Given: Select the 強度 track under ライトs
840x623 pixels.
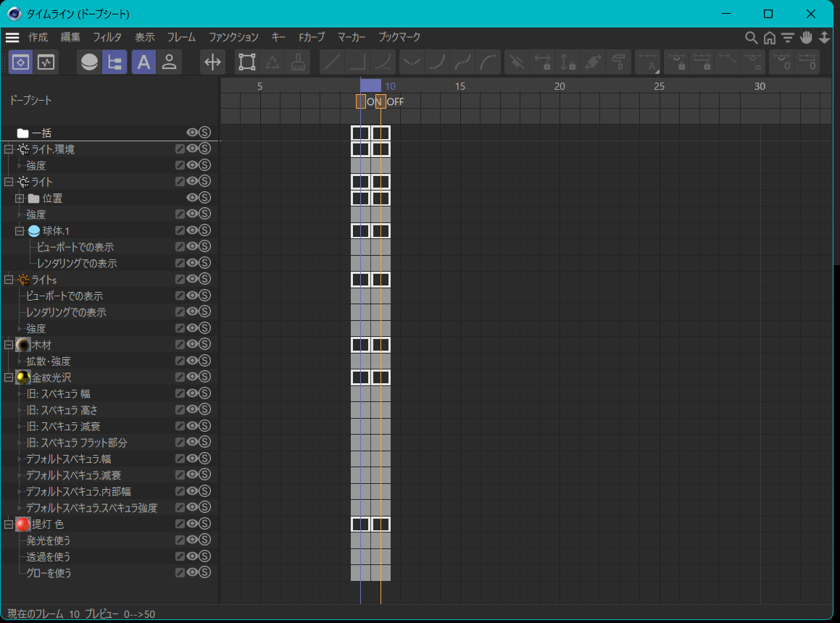Looking at the screenshot, I should [36, 329].
